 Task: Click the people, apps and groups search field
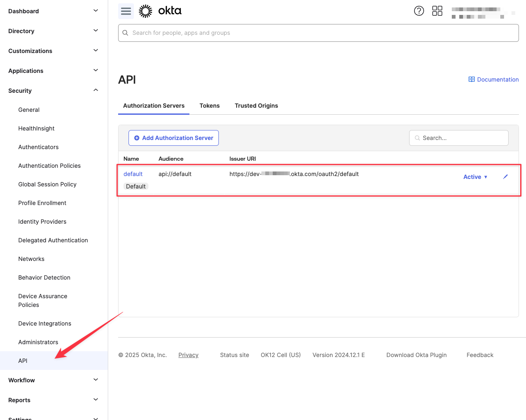pyautogui.click(x=318, y=33)
